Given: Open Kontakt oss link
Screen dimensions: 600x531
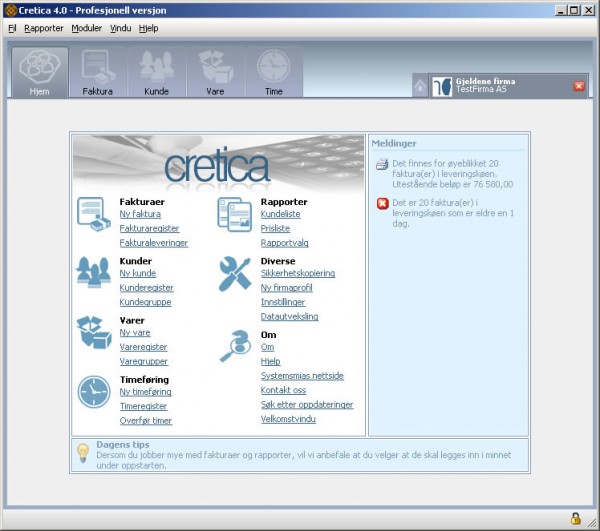Looking at the screenshot, I should (x=284, y=390).
